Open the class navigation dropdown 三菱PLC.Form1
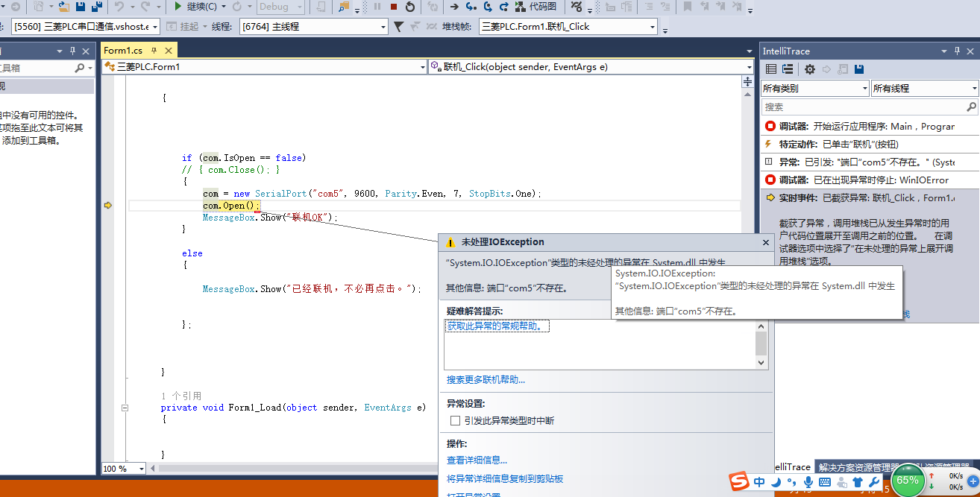Screen dimensions: 980x497 264,67
